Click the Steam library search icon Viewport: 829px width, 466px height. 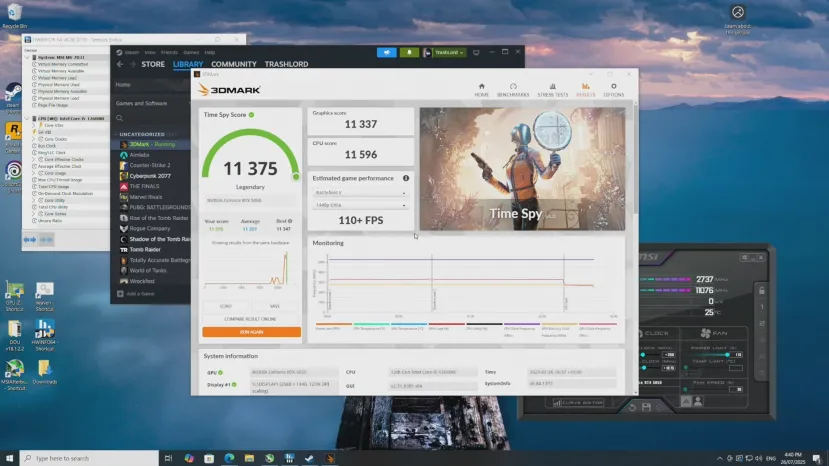pyautogui.click(x=119, y=118)
